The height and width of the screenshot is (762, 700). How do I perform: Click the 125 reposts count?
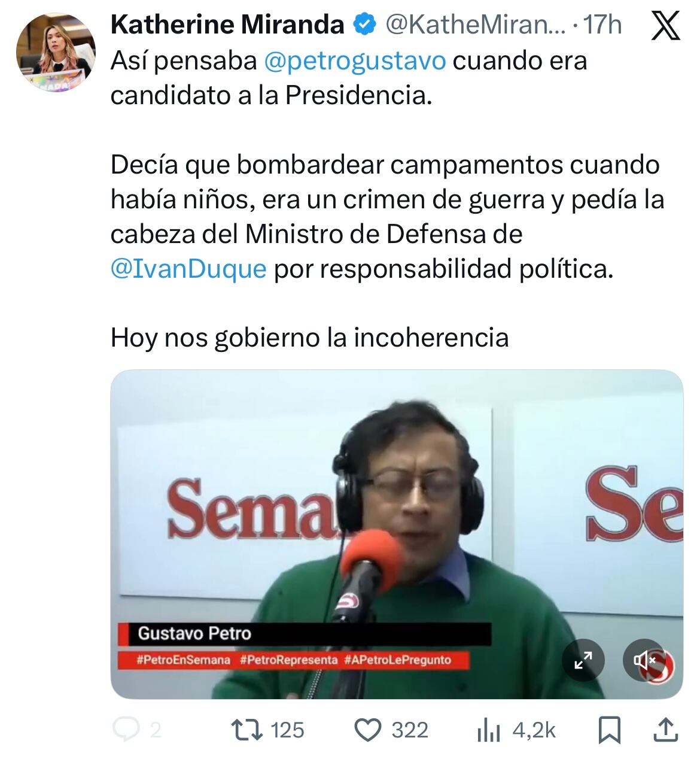tap(288, 730)
